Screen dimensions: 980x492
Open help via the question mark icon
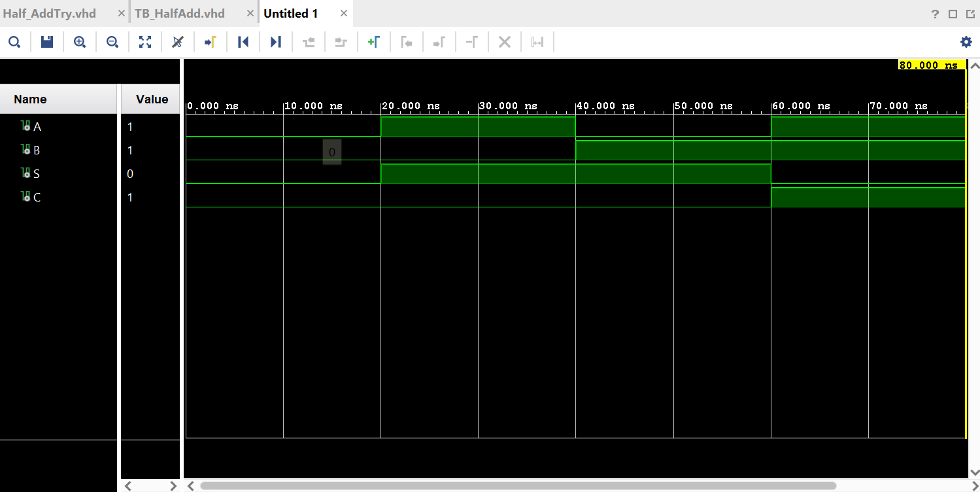936,14
